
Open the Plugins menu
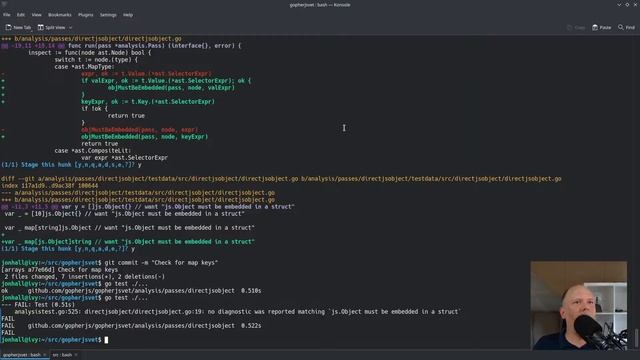click(x=85, y=15)
